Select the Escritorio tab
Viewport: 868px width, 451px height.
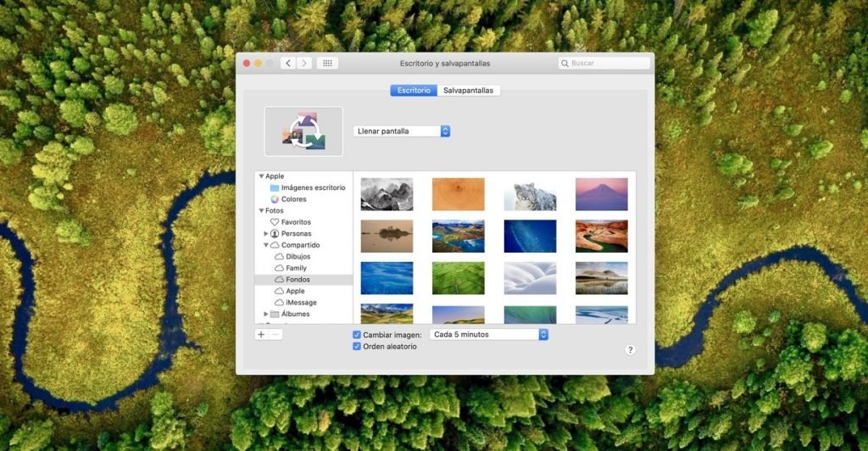(414, 90)
